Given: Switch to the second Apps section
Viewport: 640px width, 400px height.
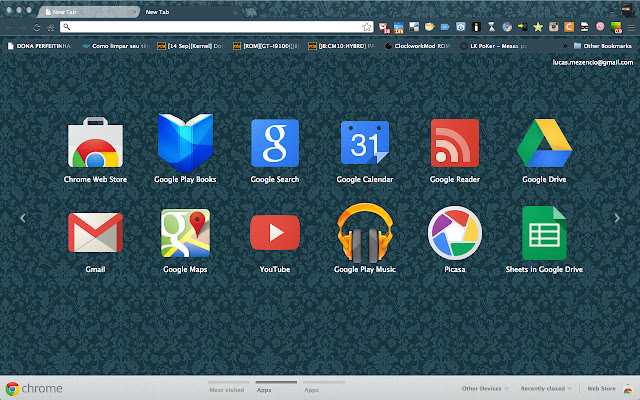Looking at the screenshot, I should tap(311, 390).
